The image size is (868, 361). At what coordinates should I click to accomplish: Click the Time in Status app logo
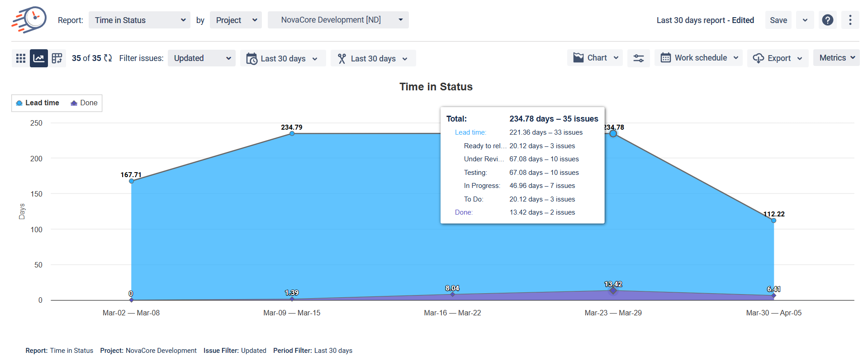(29, 20)
